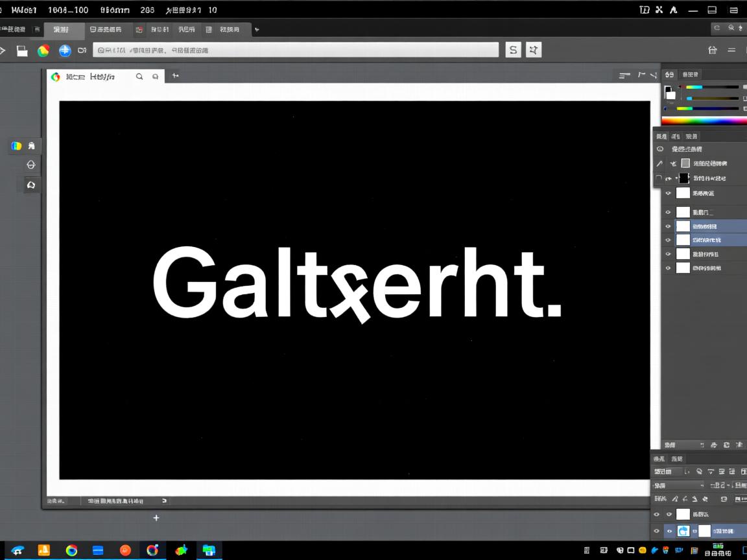Open the orange app in the taskbar
The width and height of the screenshot is (747, 560).
44,550
